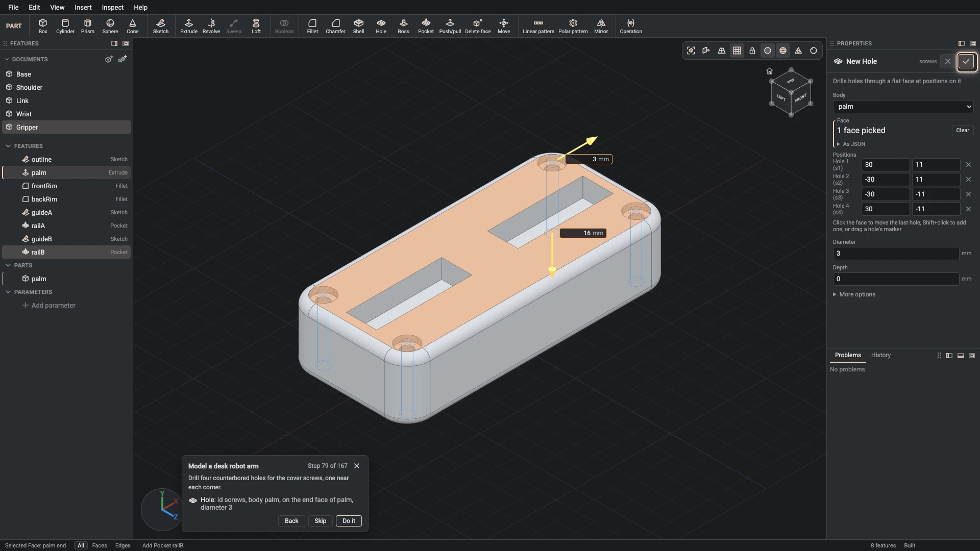Open the File menu
The image size is (980, 551).
[x=13, y=7]
